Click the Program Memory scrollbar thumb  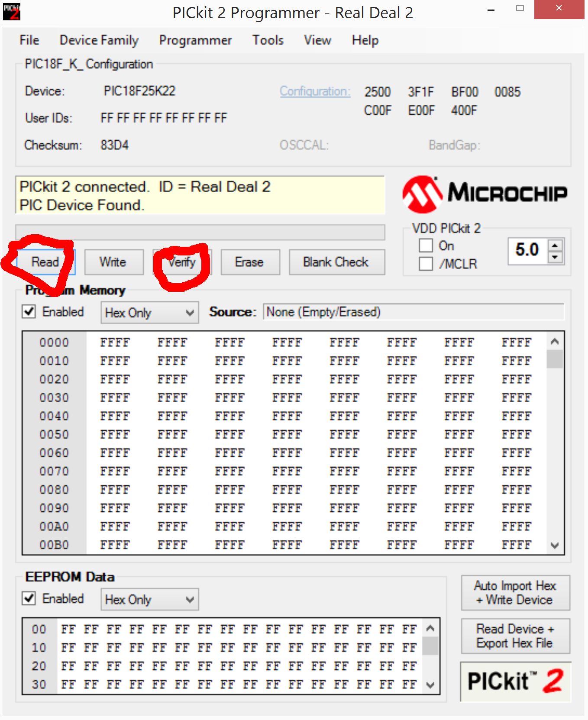[555, 359]
